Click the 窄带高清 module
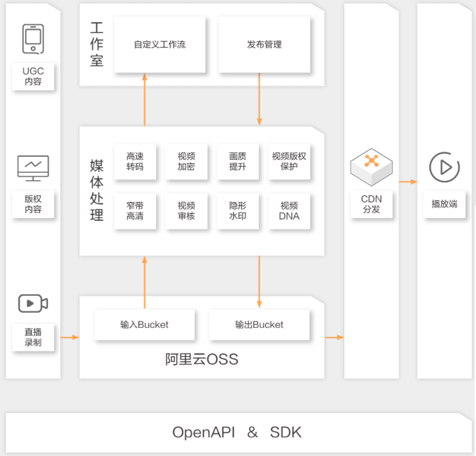This screenshot has height=456, width=476. pyautogui.click(x=135, y=211)
